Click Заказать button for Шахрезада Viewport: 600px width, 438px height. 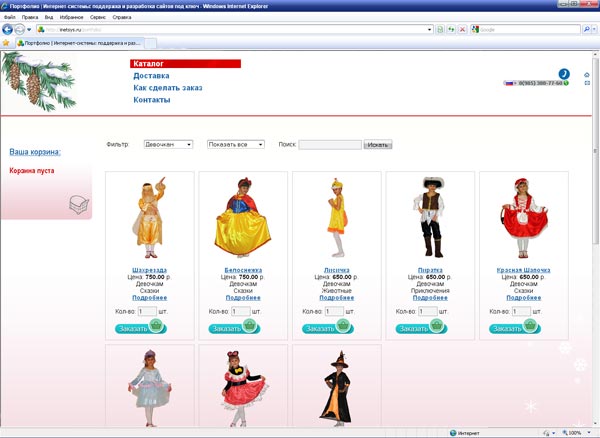coord(140,327)
